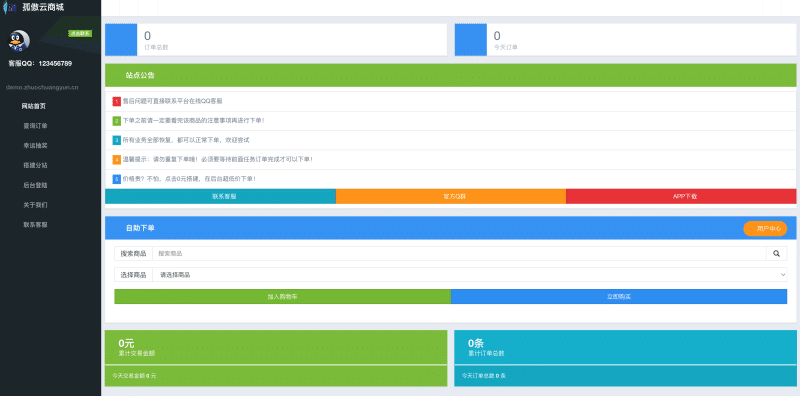Click the QQ penguin avatar in the sidebar

(x=19, y=40)
